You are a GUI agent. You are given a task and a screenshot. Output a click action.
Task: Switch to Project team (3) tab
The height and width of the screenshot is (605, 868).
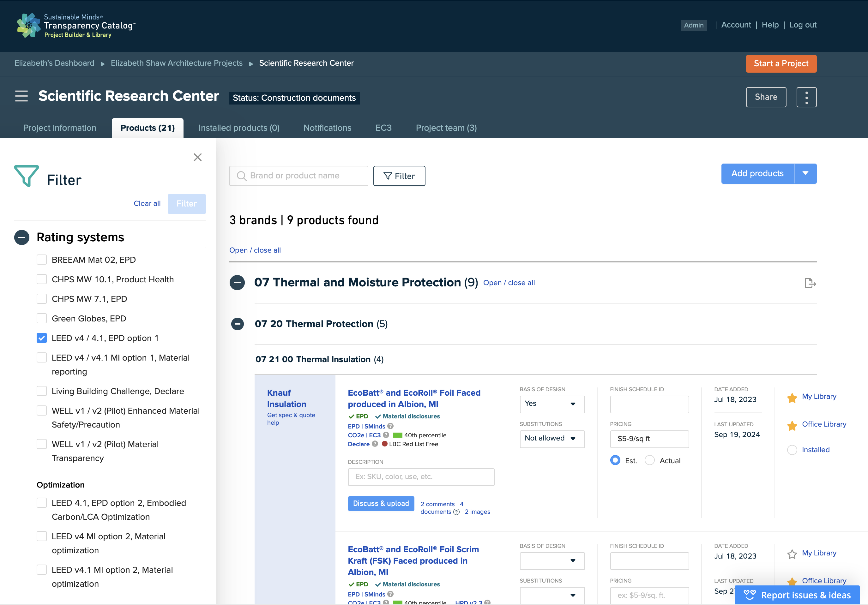pyautogui.click(x=446, y=128)
